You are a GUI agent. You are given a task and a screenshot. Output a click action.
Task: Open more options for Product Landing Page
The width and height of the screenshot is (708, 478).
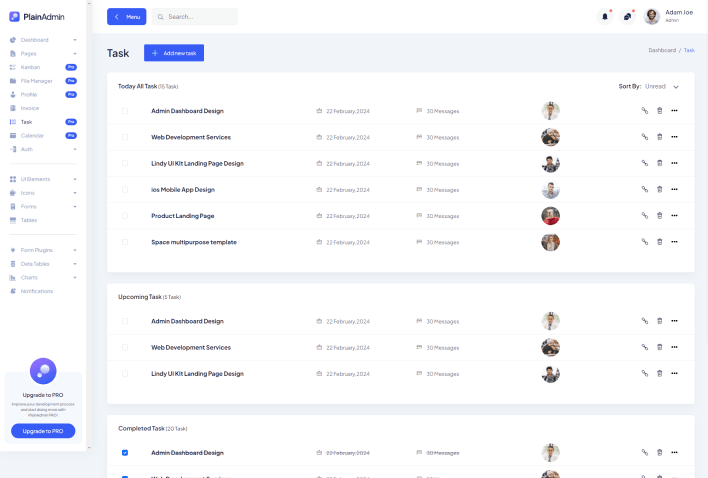click(674, 216)
